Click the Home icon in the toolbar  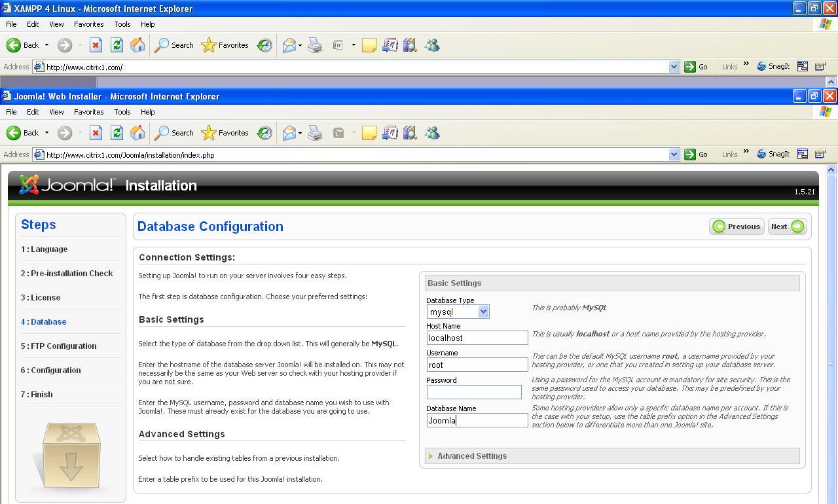(137, 133)
